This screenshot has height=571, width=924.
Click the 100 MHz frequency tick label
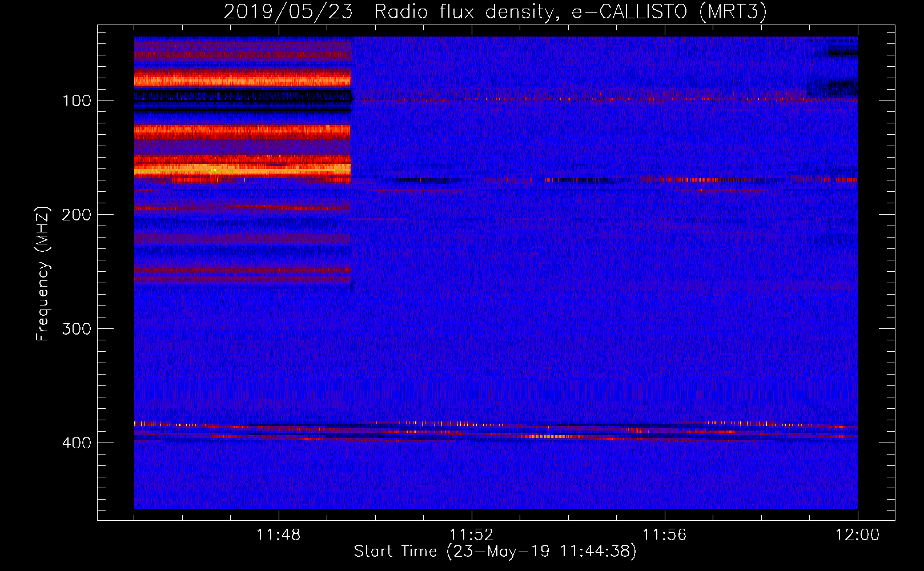coord(76,101)
